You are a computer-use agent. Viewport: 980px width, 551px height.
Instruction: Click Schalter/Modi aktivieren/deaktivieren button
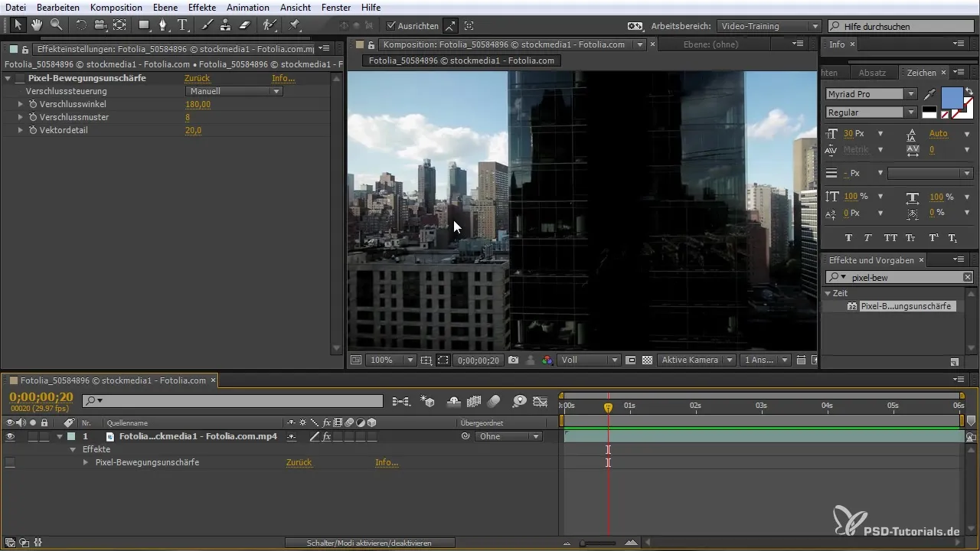(370, 543)
